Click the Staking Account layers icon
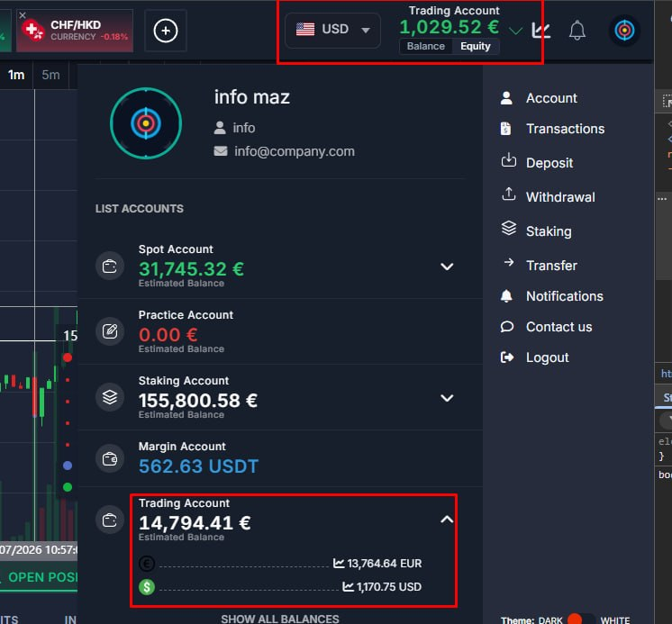Image resolution: width=672 pixels, height=624 pixels. [110, 397]
